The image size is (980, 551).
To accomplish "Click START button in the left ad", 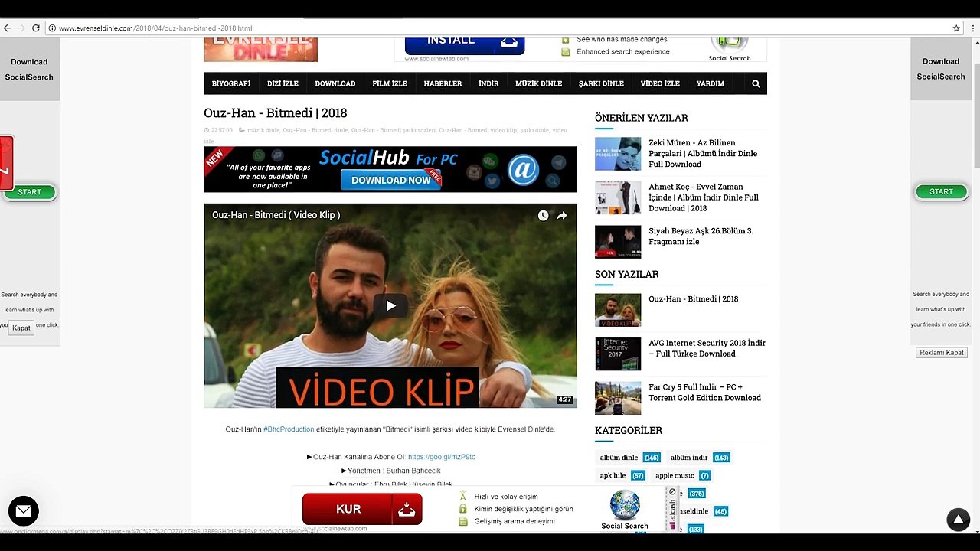I will 30,192.
